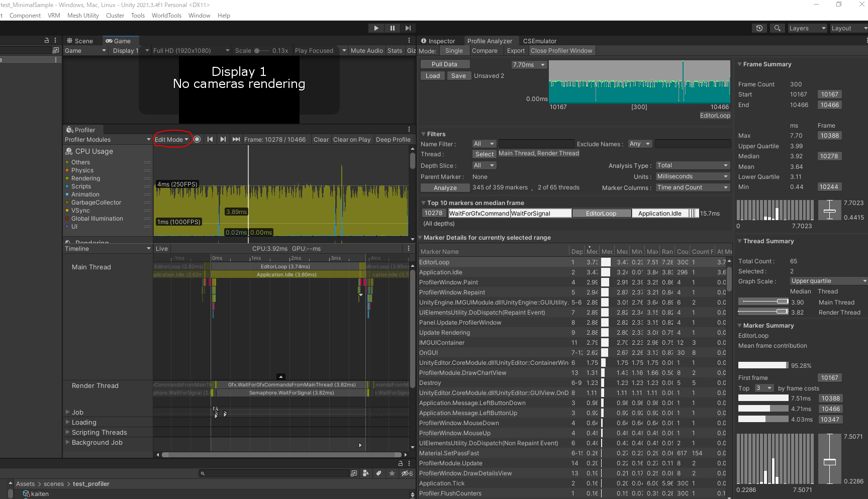
Task: Open Profiler window more options menu
Action: [409, 130]
